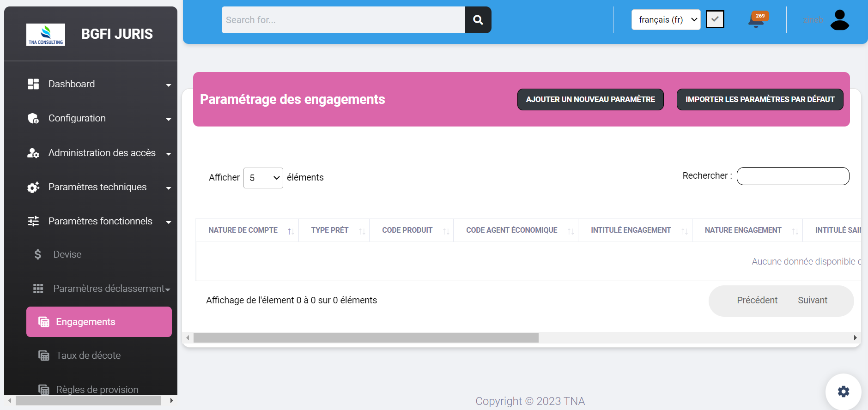Open the user profile avatar icon
The height and width of the screenshot is (410, 868).
point(839,20)
